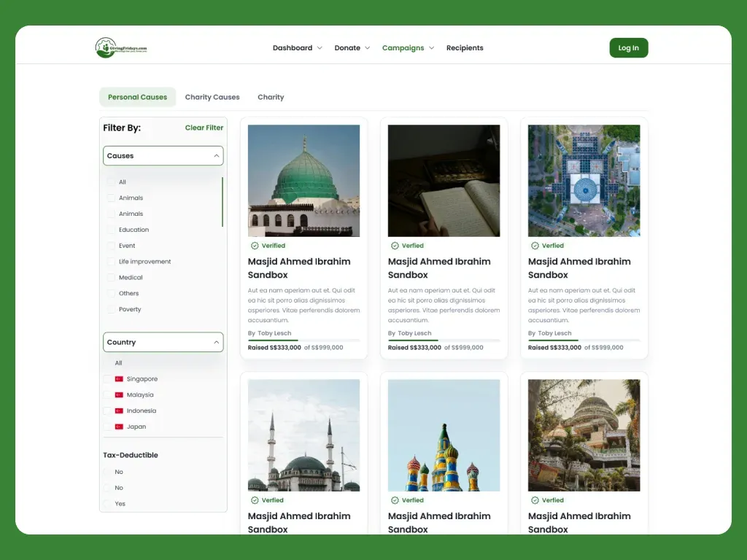Open title link on white minarets mosque card
This screenshot has width=747, height=560.
click(x=298, y=522)
